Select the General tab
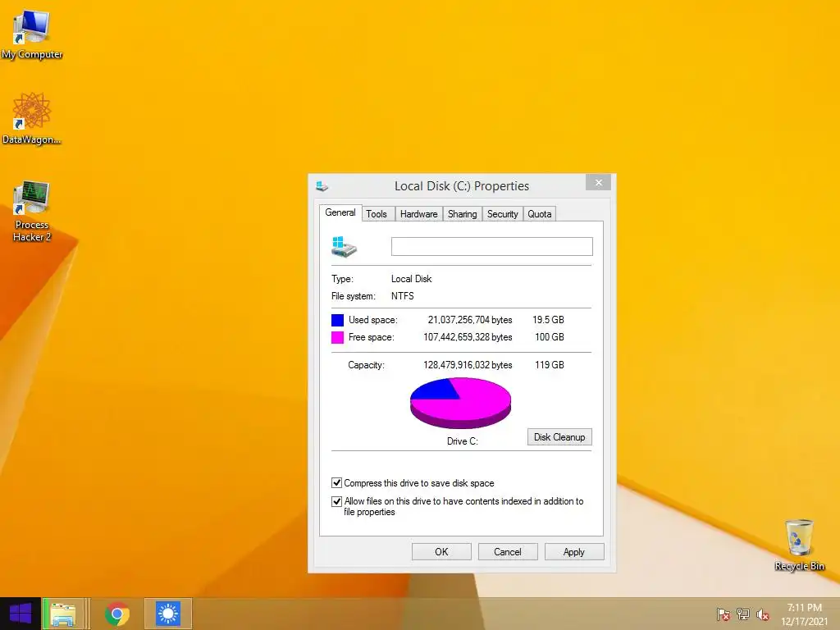This screenshot has height=630, width=840. [340, 212]
